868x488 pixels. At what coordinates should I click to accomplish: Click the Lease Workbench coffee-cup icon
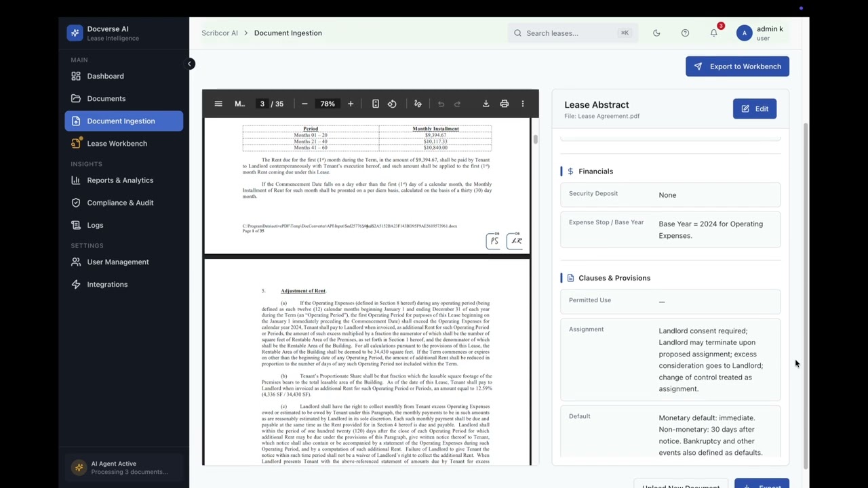click(76, 143)
